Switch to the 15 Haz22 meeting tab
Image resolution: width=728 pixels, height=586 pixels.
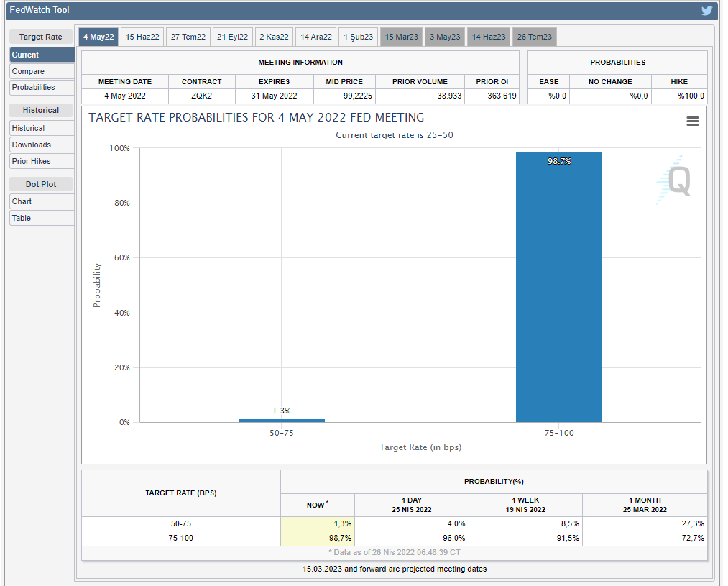click(142, 37)
